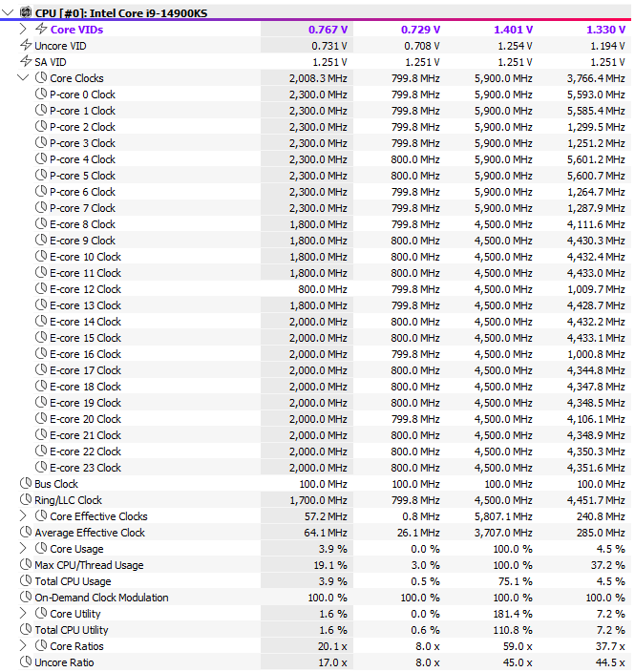Click the clock icon beside Bus Clock
The image size is (635, 672).
(x=26, y=483)
